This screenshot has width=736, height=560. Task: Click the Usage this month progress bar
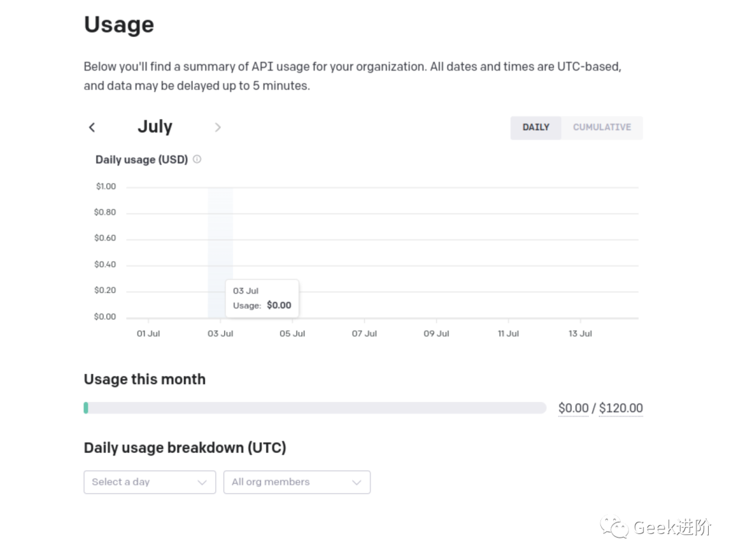point(315,408)
